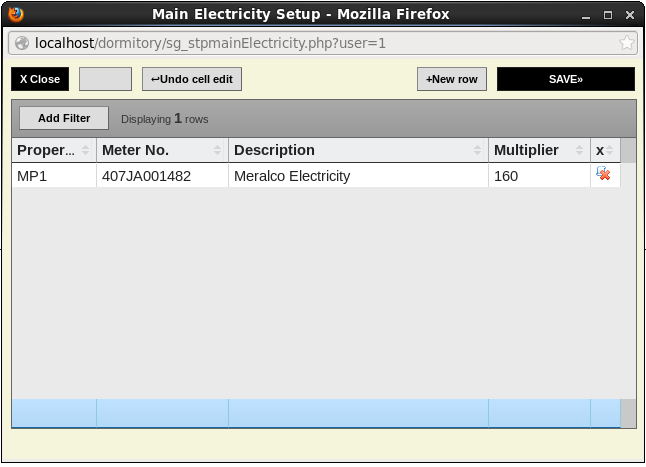Toggle sort arrows on Description column
Viewport: 646px width, 467px height.
pos(478,150)
